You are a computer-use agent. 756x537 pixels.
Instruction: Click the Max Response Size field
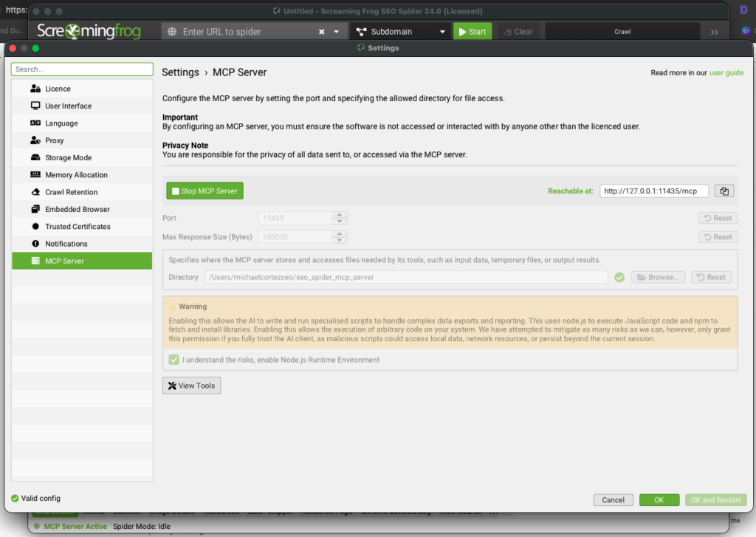pyautogui.click(x=295, y=237)
